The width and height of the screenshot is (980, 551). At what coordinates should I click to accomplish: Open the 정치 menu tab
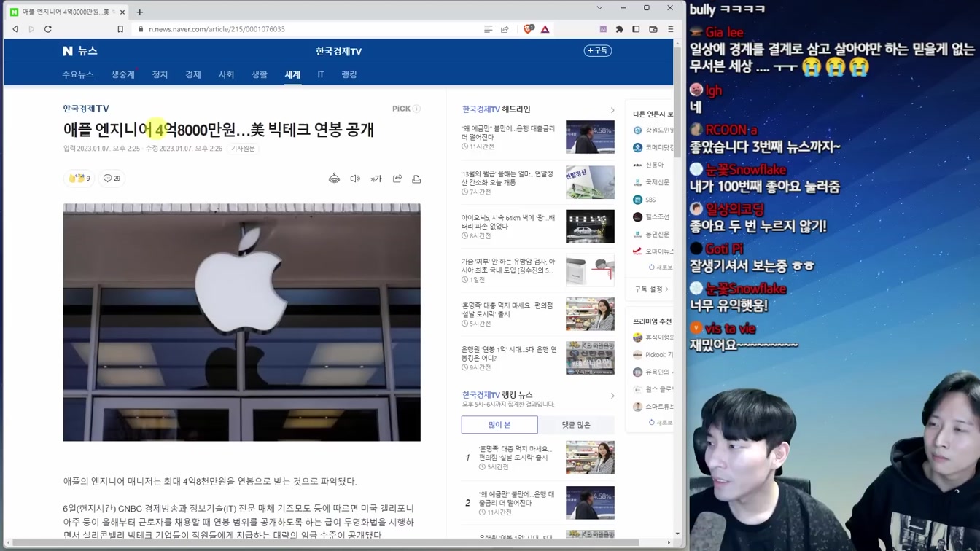(160, 74)
